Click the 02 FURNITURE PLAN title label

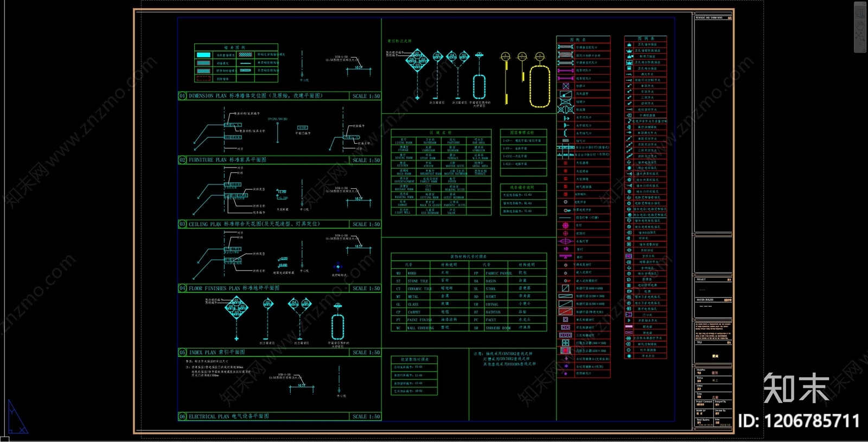[x=227, y=160]
